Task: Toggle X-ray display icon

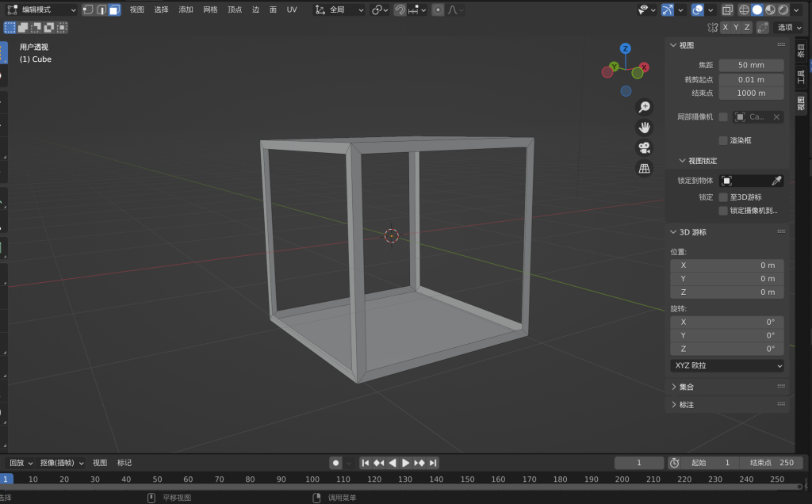Action: 727,10
